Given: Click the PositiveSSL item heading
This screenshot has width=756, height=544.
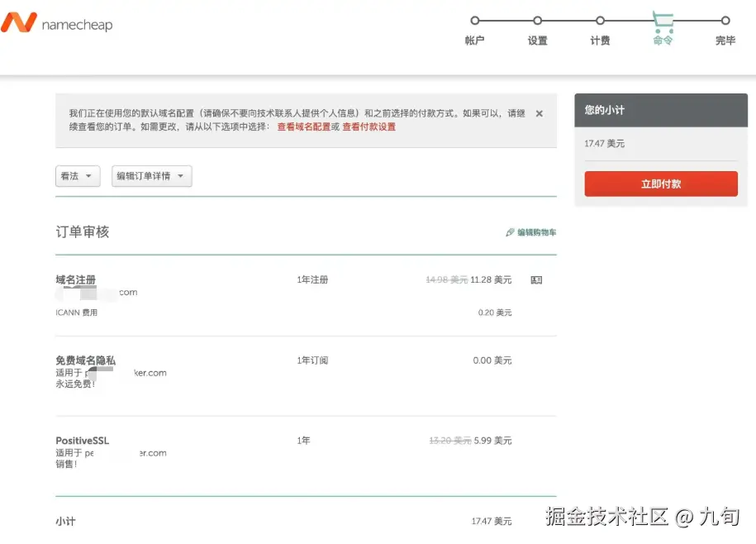Looking at the screenshot, I should tap(82, 441).
